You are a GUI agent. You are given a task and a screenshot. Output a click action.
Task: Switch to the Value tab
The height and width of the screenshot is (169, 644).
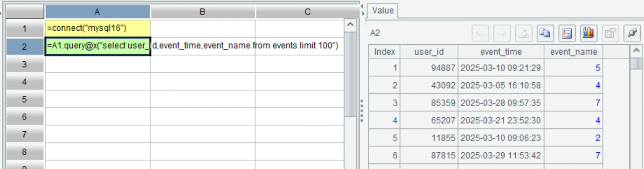tap(383, 11)
